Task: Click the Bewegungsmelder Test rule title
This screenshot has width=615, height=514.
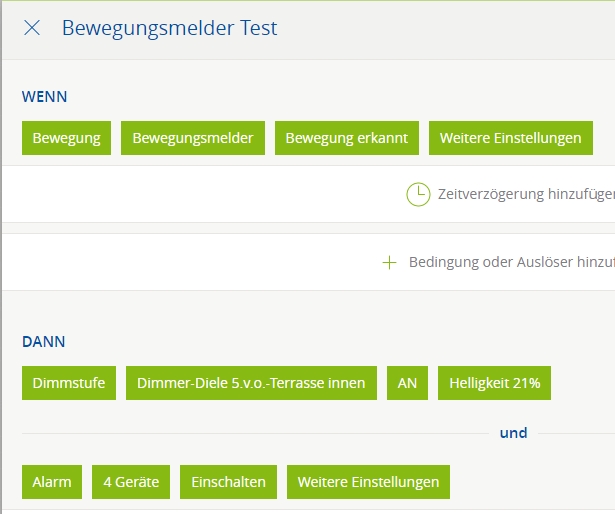Action: 169,28
